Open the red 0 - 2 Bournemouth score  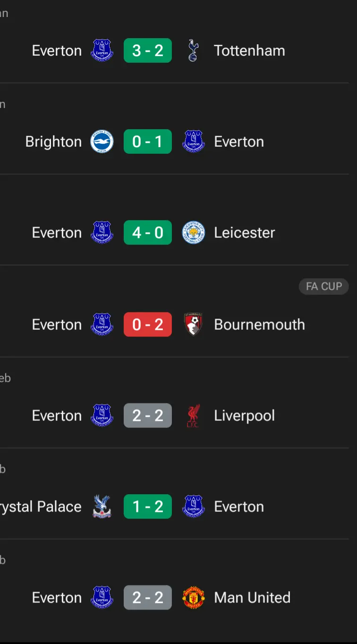pos(148,324)
